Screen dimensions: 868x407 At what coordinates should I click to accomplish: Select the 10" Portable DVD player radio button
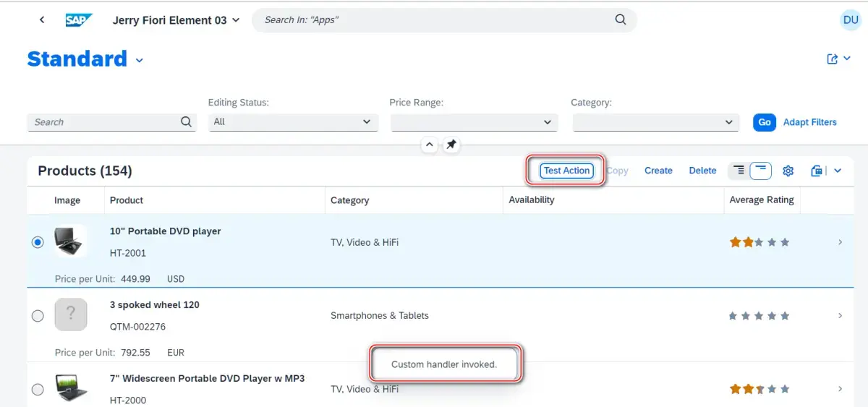pyautogui.click(x=38, y=242)
